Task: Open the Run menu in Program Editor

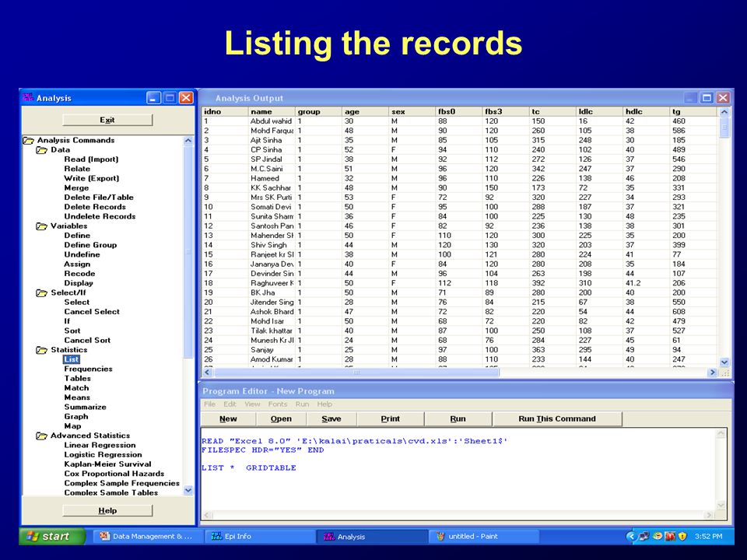Action: click(302, 404)
